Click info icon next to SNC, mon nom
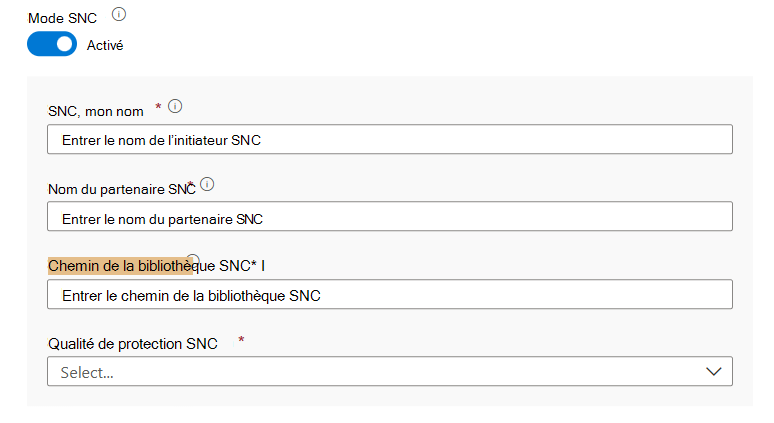The image size is (774, 423). point(175,106)
